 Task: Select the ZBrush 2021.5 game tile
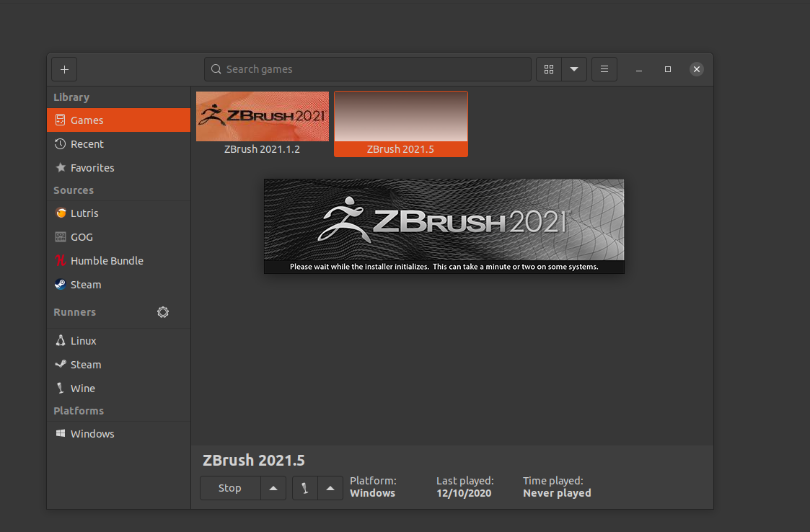tap(401, 124)
